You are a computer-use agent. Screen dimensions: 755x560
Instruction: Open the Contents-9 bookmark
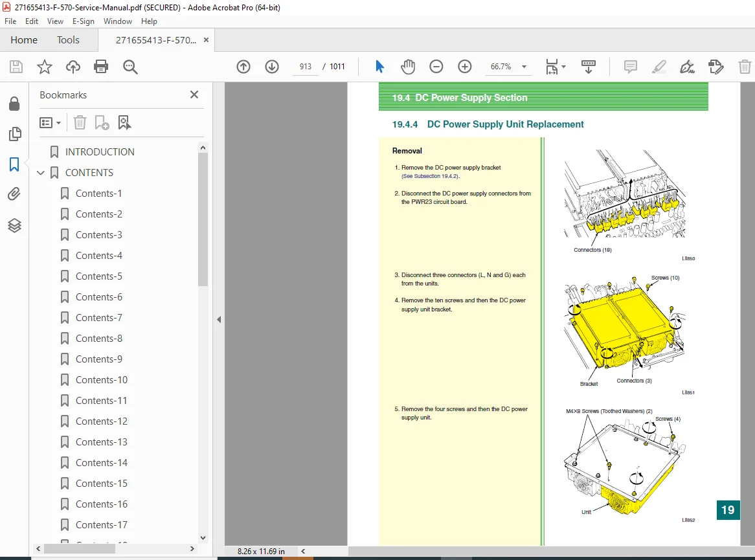98,359
